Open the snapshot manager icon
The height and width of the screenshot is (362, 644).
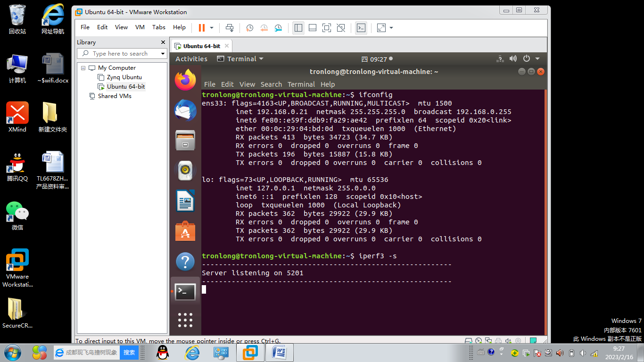(279, 28)
